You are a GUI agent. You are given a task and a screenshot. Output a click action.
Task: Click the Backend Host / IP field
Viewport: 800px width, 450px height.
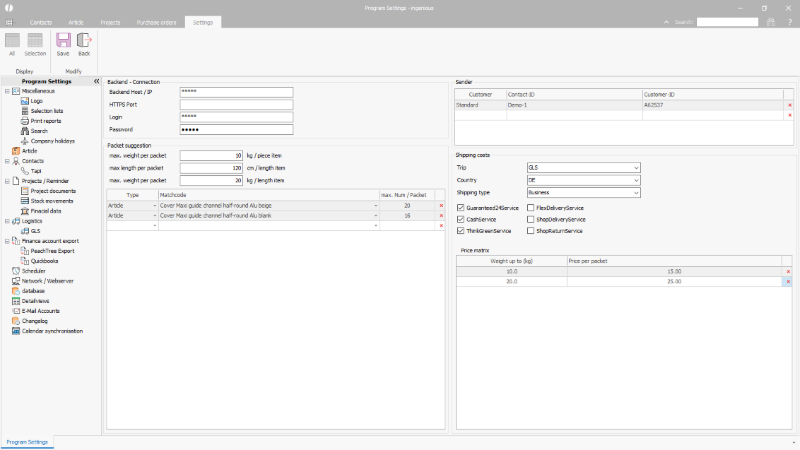coord(236,92)
